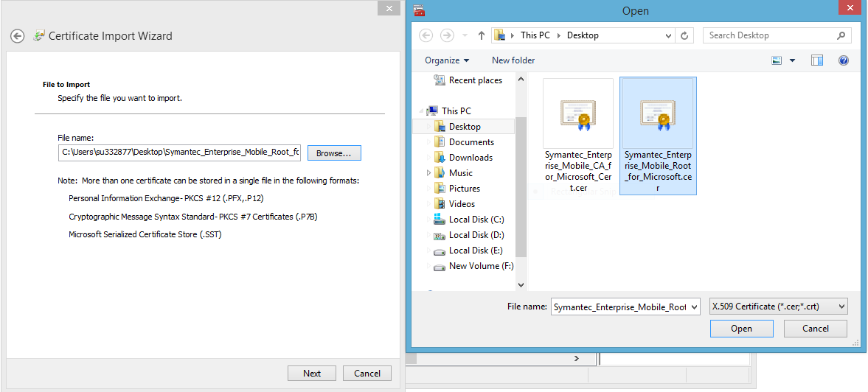Click the wizard File name path field
The width and height of the screenshot is (868, 392).
coord(179,153)
